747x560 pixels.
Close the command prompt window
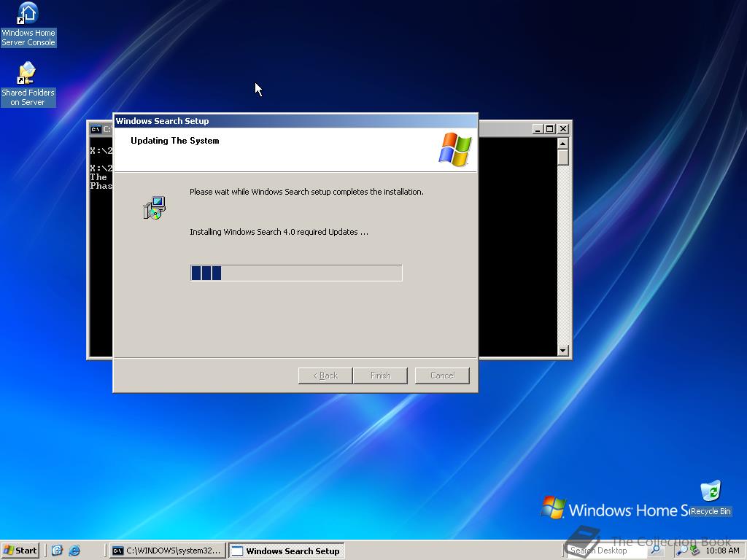[563, 129]
